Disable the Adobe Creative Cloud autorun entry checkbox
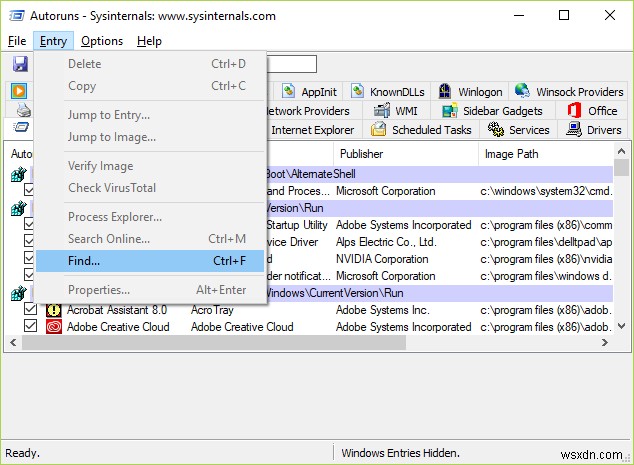Screen dimensions: 634x465 (31, 326)
